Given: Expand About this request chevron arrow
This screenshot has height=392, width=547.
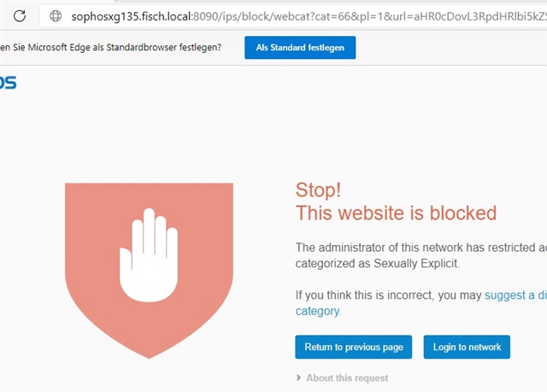Looking at the screenshot, I should [x=298, y=377].
